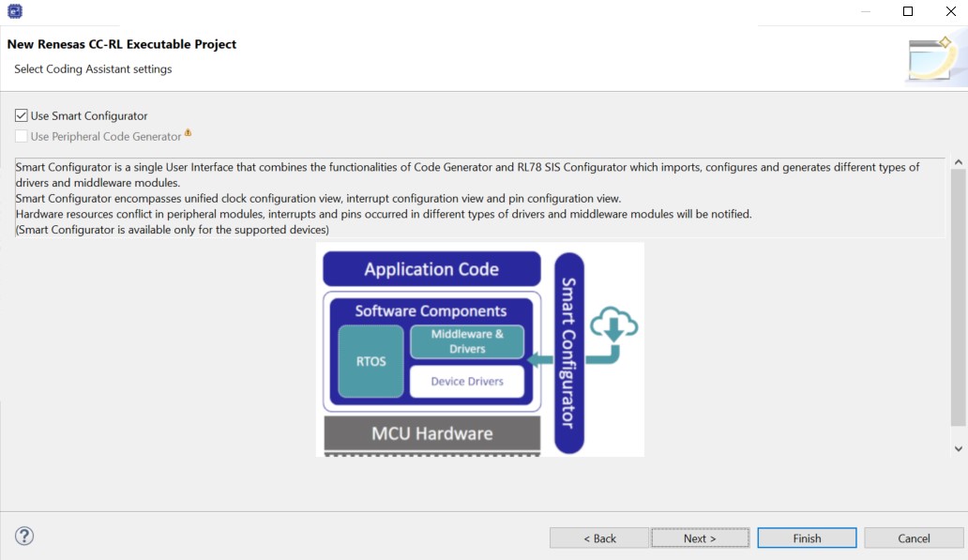
Task: Click the Smart Configurator description text
Action: pyautogui.click(x=479, y=198)
